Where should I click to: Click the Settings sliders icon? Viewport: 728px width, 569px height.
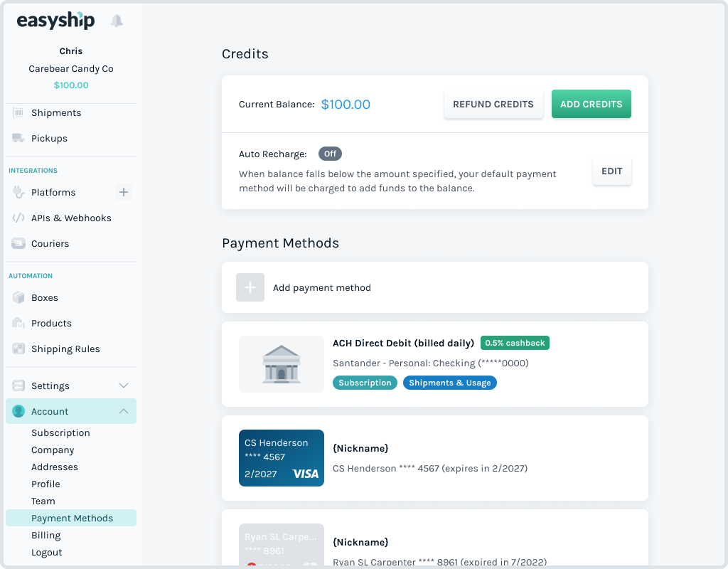(x=18, y=385)
